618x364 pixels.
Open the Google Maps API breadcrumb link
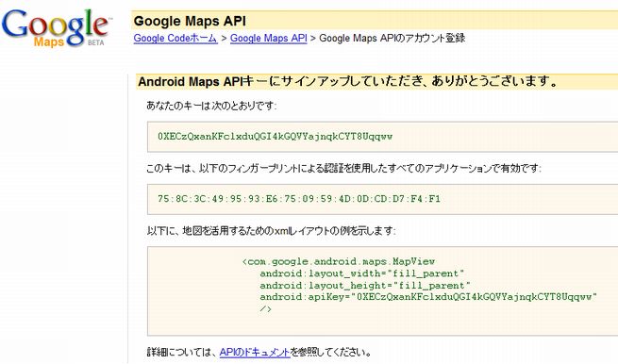tap(268, 39)
